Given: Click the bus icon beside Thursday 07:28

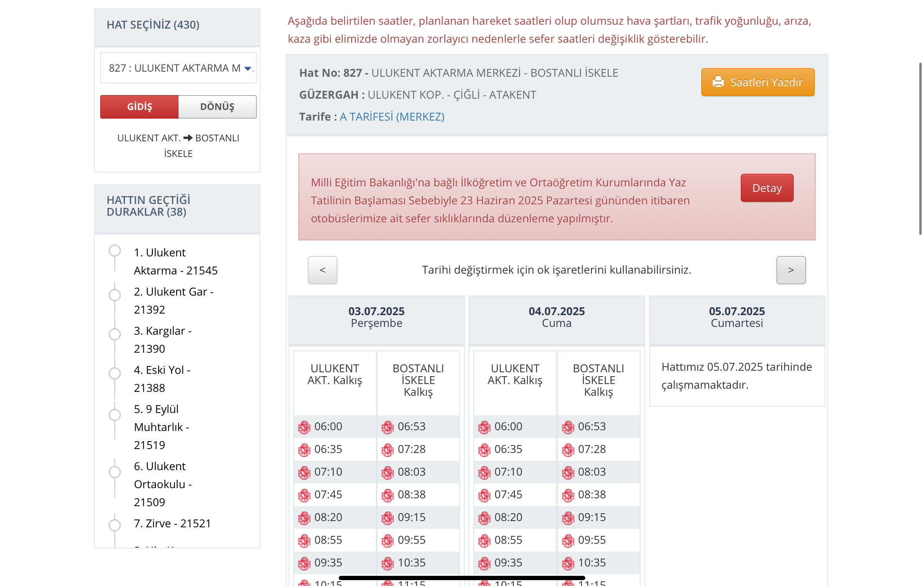Looking at the screenshot, I should [388, 450].
